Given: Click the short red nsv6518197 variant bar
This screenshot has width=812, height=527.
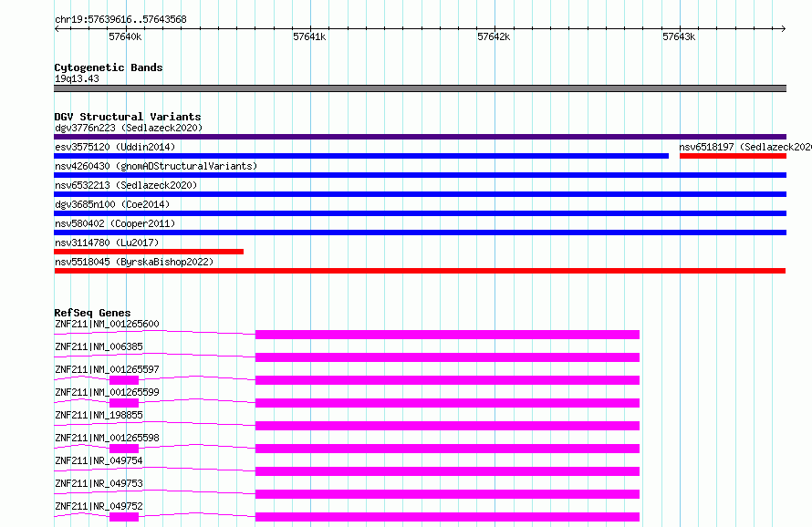Looking at the screenshot, I should pos(733,156).
